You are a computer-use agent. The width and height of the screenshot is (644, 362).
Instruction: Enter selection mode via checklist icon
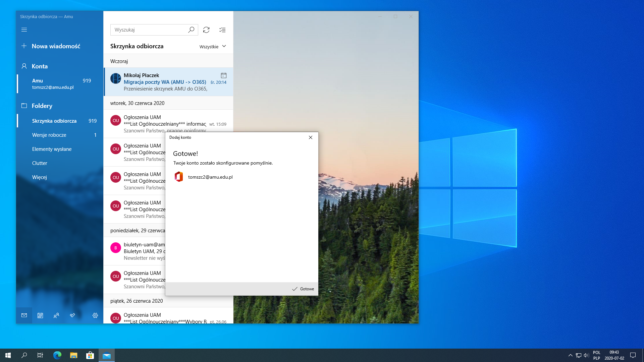[222, 30]
